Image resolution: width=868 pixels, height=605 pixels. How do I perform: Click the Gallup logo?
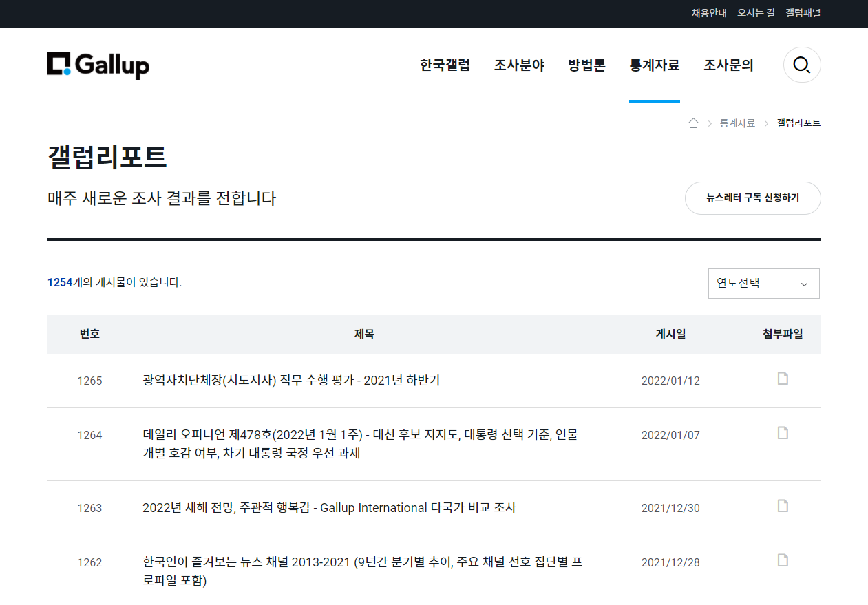pyautogui.click(x=98, y=65)
